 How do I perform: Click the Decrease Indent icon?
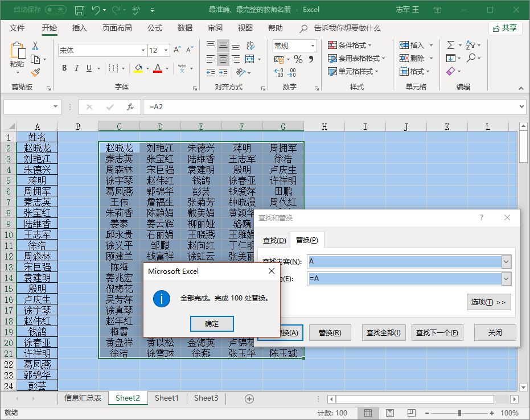[x=210, y=72]
